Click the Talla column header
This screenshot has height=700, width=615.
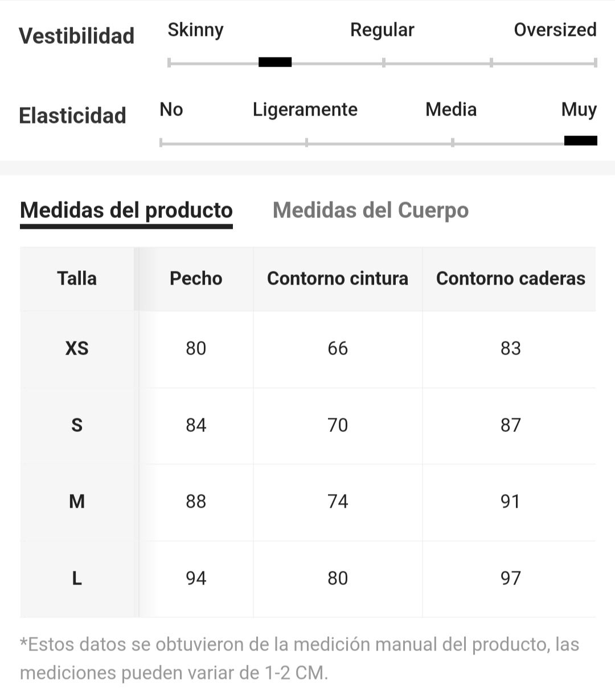coord(77,278)
